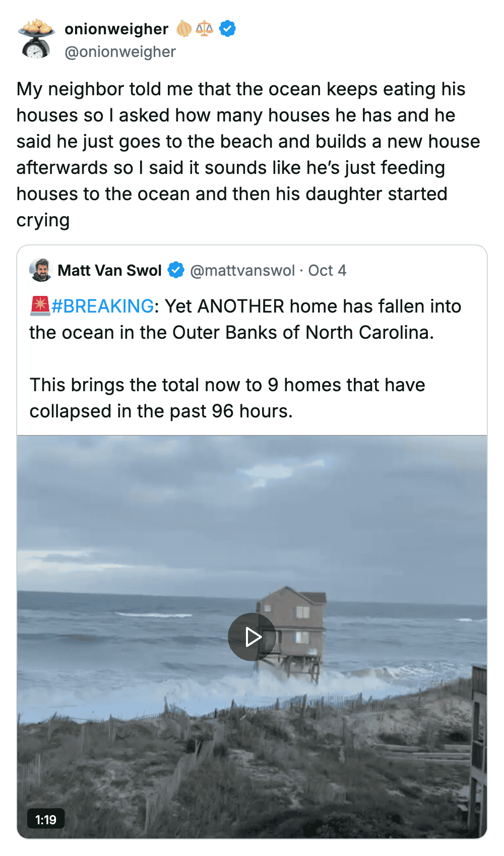Click the onionweigher scale profile avatar

point(36,39)
